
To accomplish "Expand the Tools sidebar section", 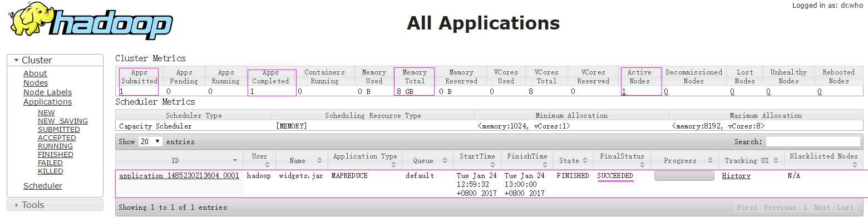I will pyautogui.click(x=55, y=205).
